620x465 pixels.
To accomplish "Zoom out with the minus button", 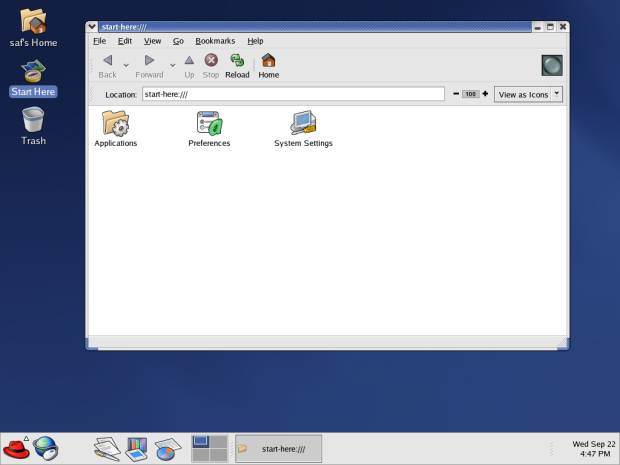I will coord(456,94).
